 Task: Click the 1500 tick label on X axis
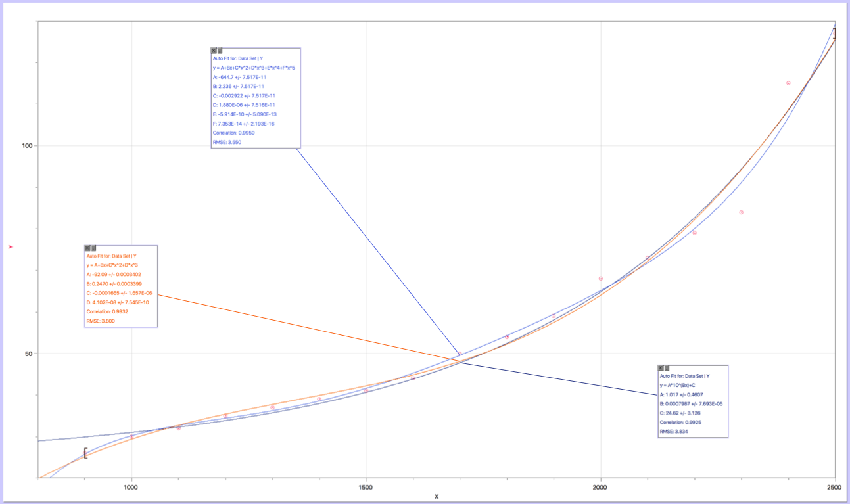tap(366, 487)
